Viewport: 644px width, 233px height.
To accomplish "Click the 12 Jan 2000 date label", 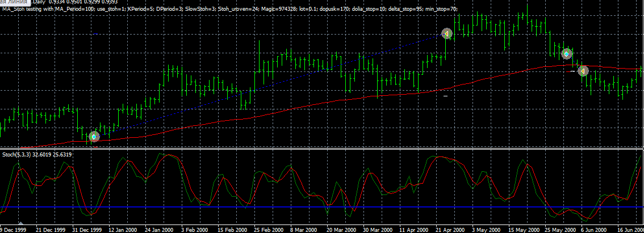I will [x=123, y=229].
